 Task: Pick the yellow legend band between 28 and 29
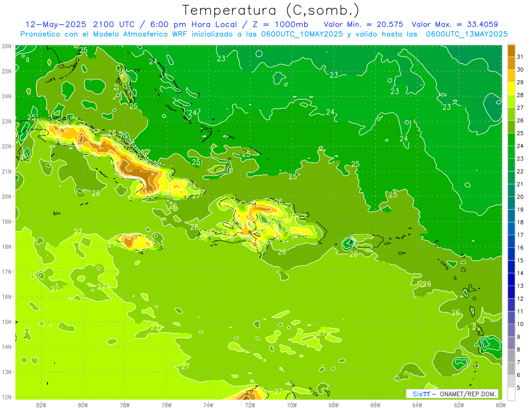pos(511,89)
